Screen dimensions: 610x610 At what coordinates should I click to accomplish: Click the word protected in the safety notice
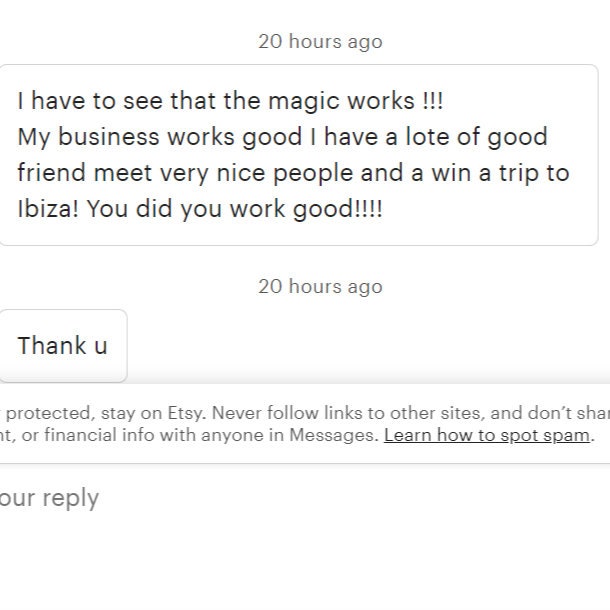[50, 413]
